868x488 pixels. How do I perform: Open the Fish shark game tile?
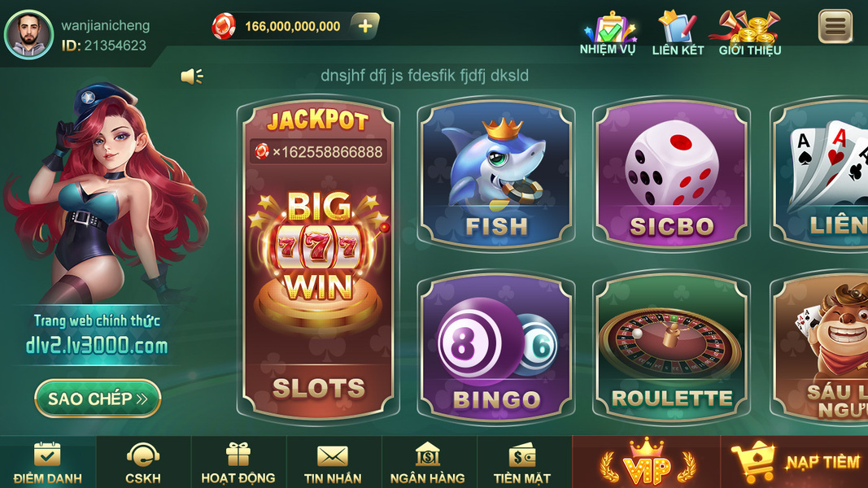coord(496,174)
